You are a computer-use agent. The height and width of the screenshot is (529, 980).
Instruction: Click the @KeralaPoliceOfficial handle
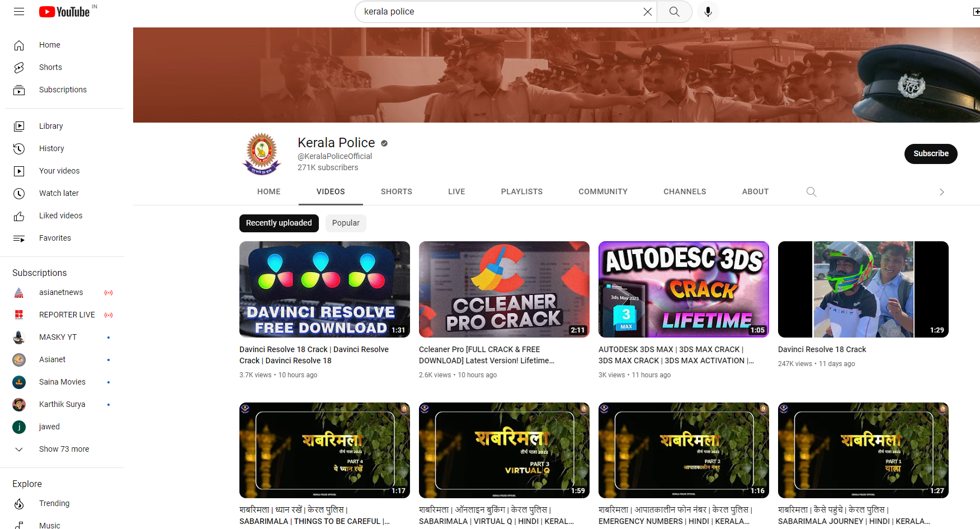tap(334, 156)
